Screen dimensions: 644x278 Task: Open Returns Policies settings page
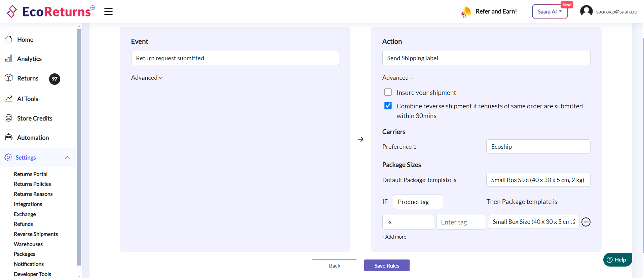pos(32,184)
